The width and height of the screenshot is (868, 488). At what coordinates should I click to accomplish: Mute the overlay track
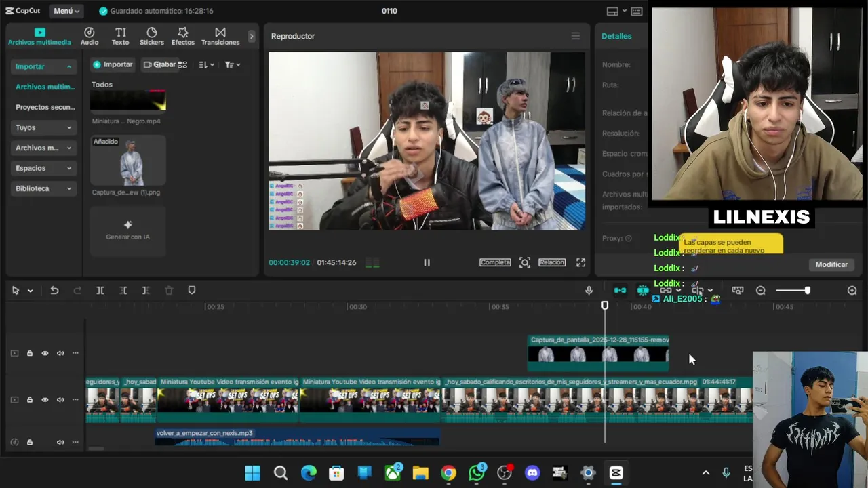coord(60,353)
